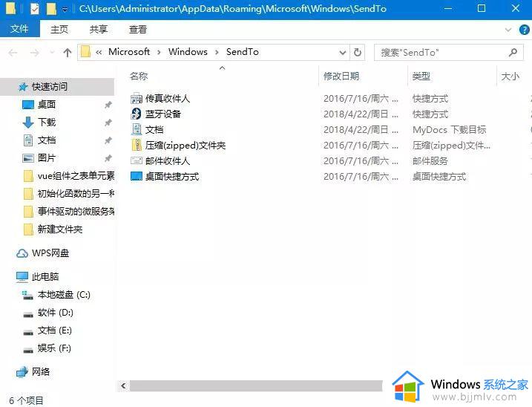Screen dimensions: 532x407
Task: Open the address bar history dropdown
Action: point(343,53)
